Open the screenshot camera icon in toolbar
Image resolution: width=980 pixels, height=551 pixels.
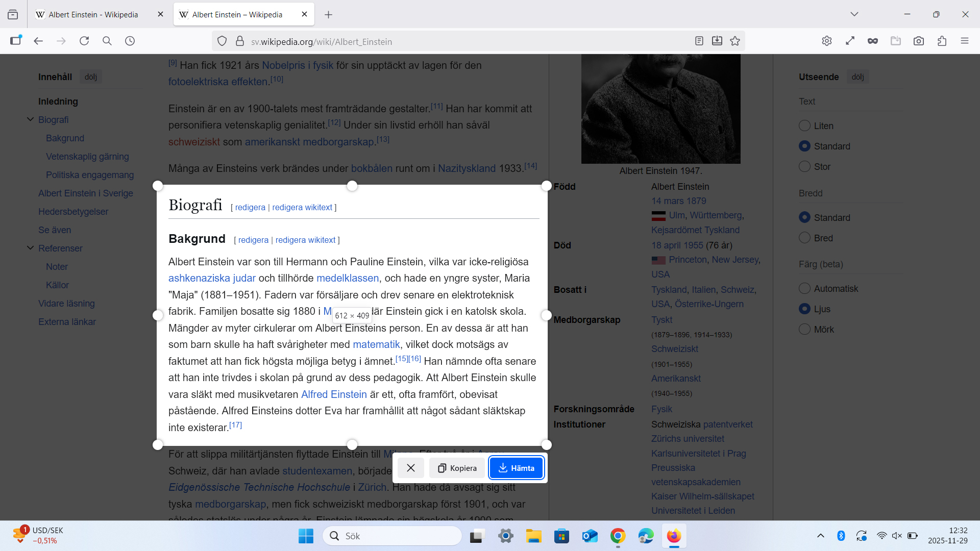point(919,41)
